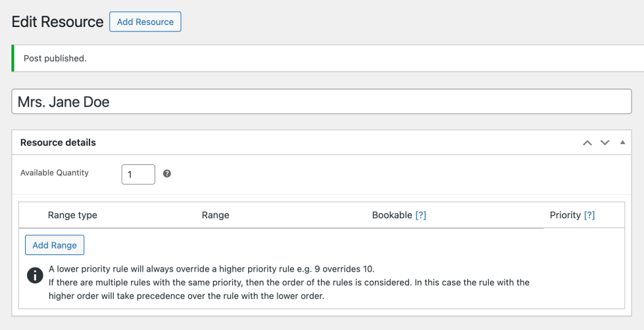Viewport: 644px width, 330px height.
Task: Click the 'Post published.' notice
Action: (55, 59)
